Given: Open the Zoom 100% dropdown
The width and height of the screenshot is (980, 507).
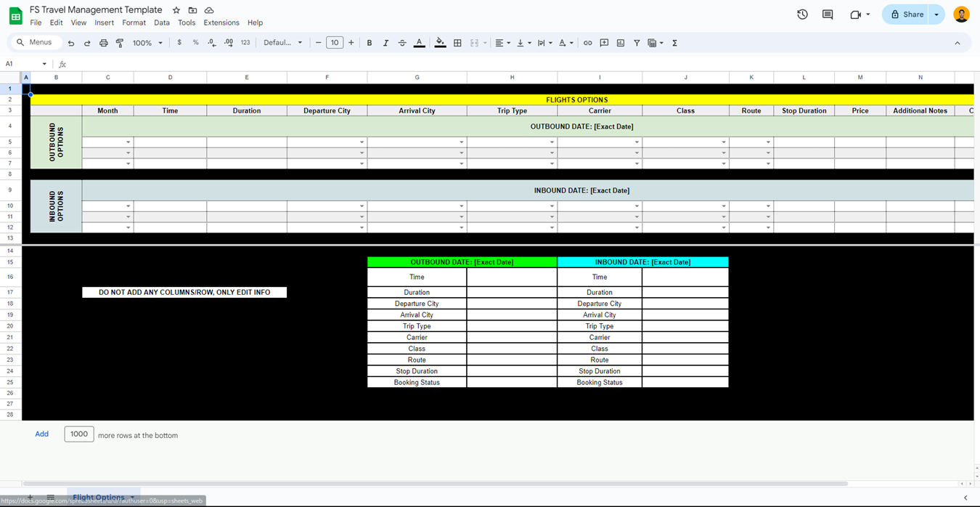Looking at the screenshot, I should coord(147,43).
